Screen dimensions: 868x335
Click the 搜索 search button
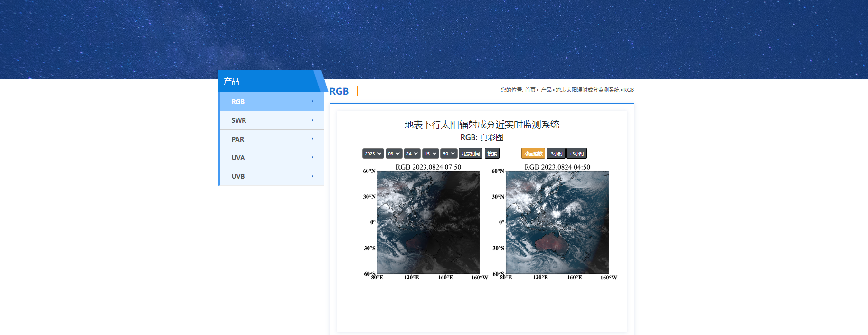(x=492, y=153)
